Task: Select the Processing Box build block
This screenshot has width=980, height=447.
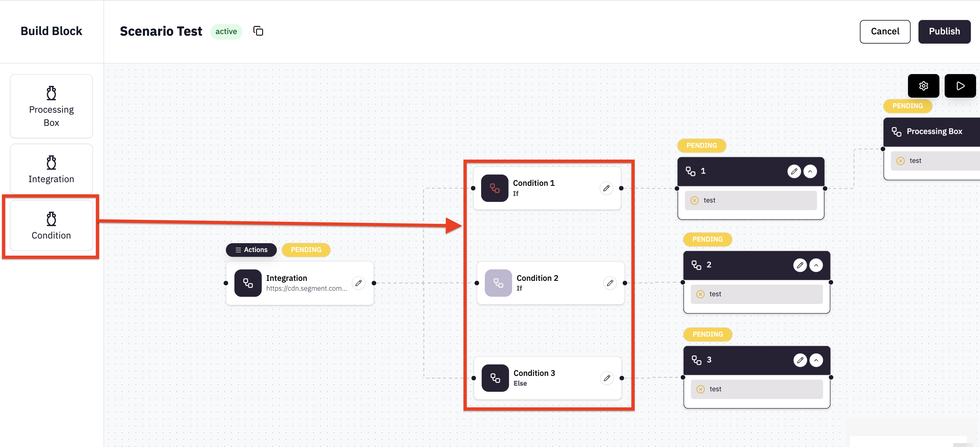Action: [51, 106]
